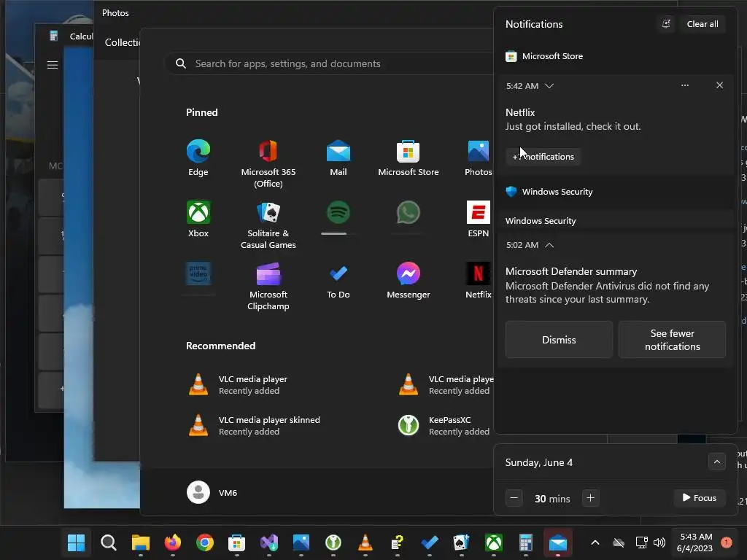
Task: Click the VM6 user account avatar
Action: [198, 492]
